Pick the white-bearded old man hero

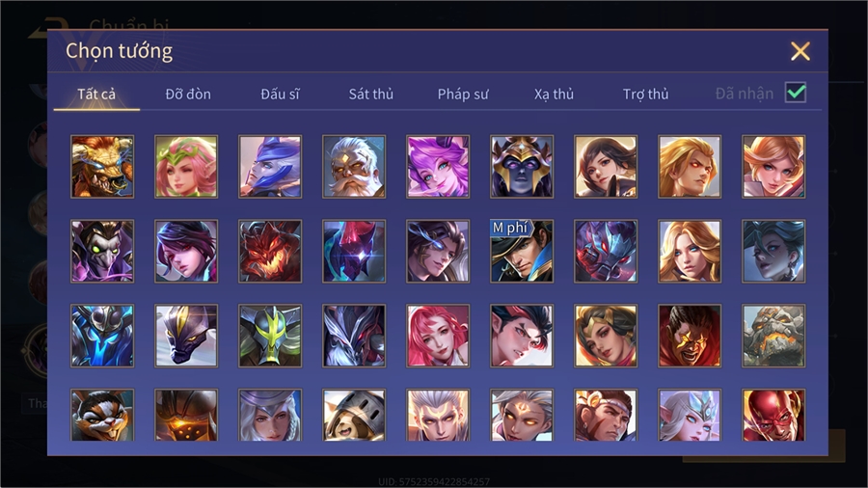click(354, 167)
